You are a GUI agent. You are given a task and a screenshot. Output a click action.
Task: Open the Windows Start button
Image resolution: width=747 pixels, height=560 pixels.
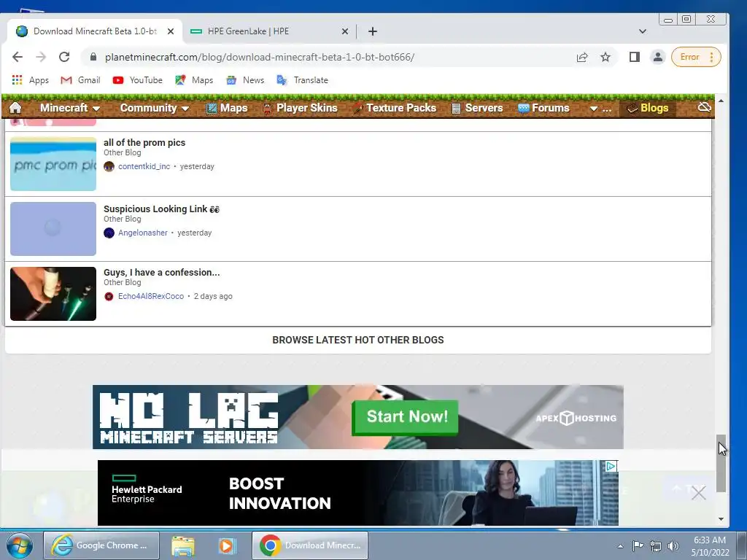(19, 545)
